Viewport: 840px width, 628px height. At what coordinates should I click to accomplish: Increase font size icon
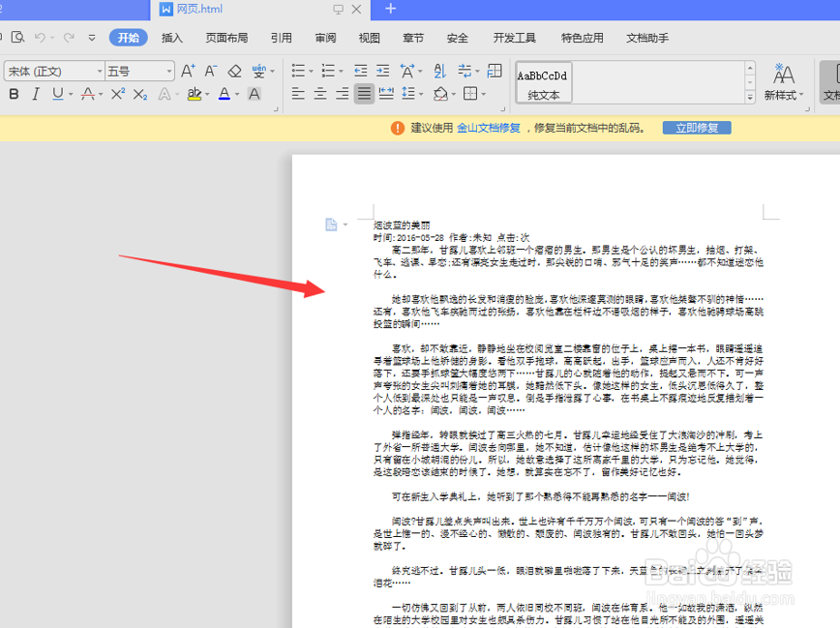(188, 71)
